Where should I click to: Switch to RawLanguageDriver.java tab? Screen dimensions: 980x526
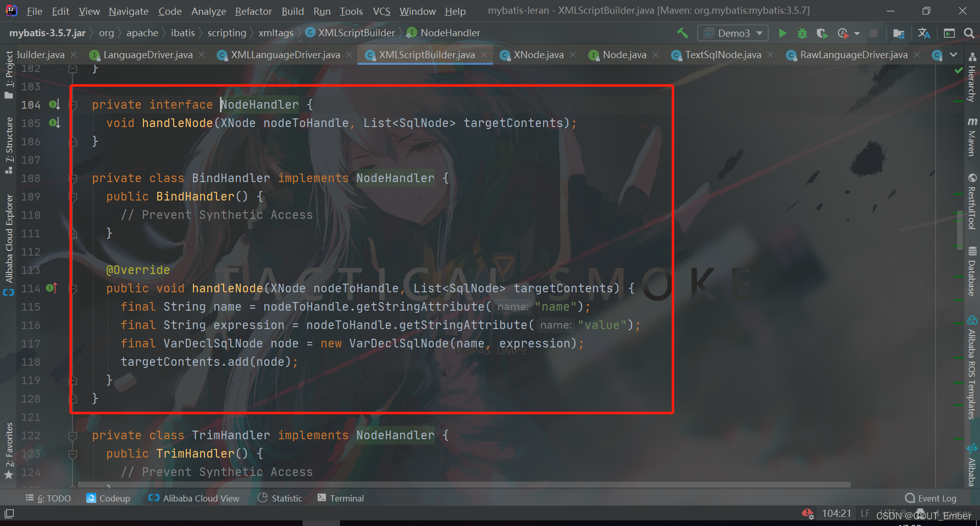(853, 55)
